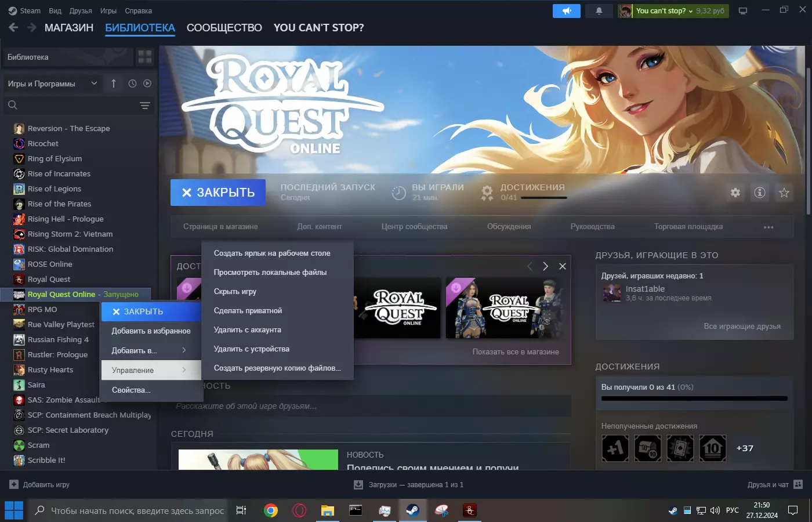Filter ready-to-play games icon
Image resolution: width=812 pixels, height=522 pixels.
(147, 84)
